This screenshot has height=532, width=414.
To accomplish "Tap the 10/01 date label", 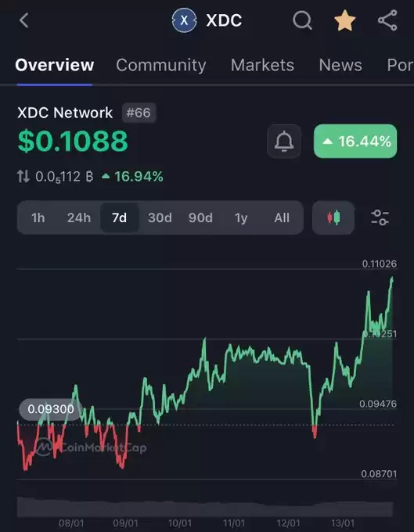I will click(x=180, y=523).
